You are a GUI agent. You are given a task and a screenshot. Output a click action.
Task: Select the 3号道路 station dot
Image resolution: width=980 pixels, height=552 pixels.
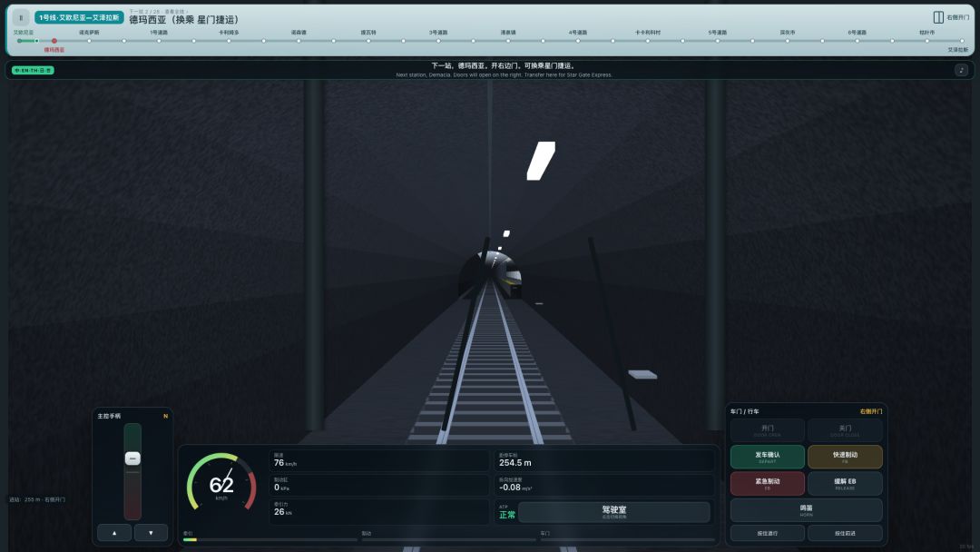(438, 41)
